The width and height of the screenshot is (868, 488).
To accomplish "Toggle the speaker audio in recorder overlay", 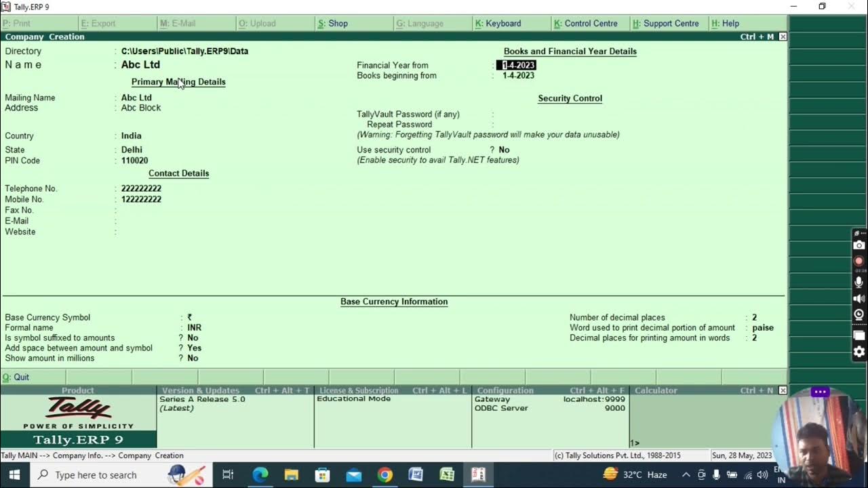I will click(x=859, y=298).
